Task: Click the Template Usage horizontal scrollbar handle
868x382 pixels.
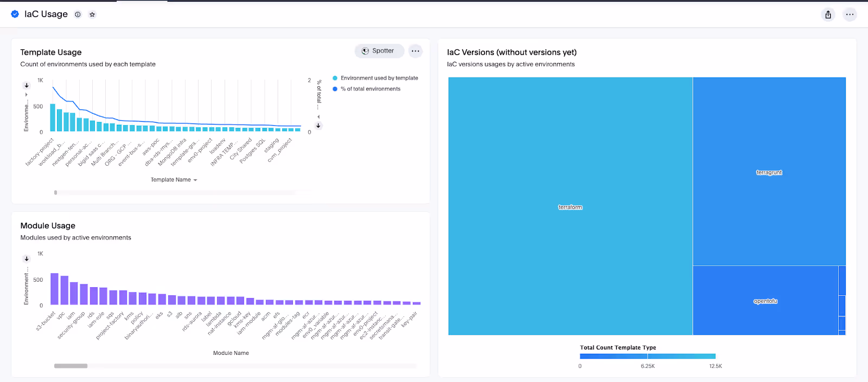Action: pyautogui.click(x=55, y=192)
